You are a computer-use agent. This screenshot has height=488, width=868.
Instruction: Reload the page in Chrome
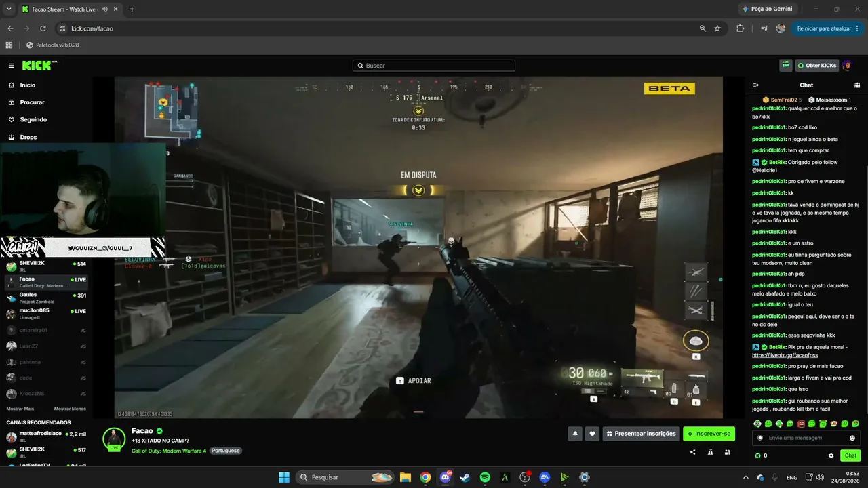coord(43,28)
